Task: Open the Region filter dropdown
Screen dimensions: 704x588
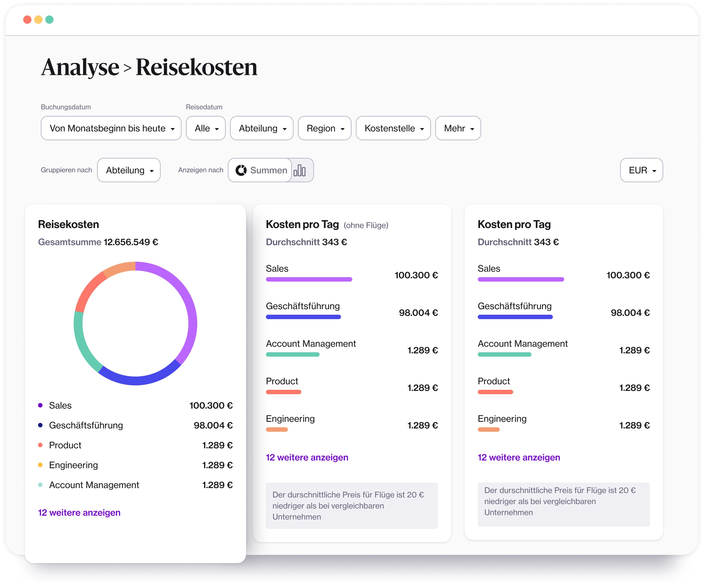Action: click(324, 128)
